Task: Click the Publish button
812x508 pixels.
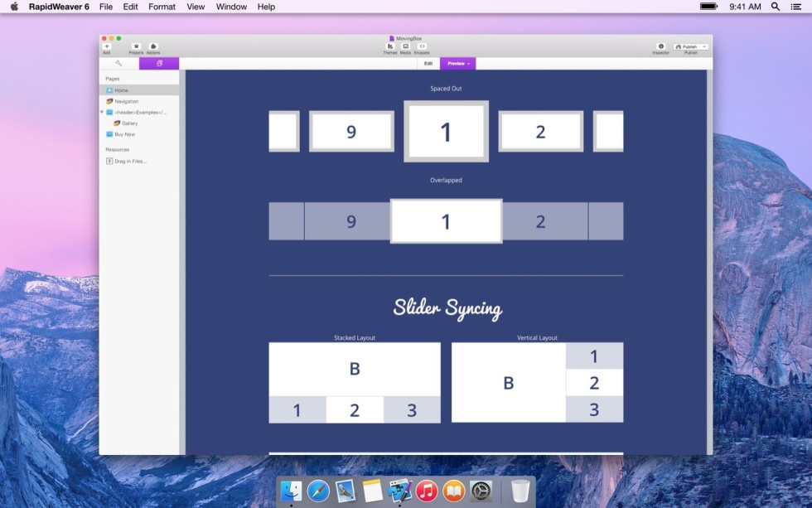Action: pos(687,46)
